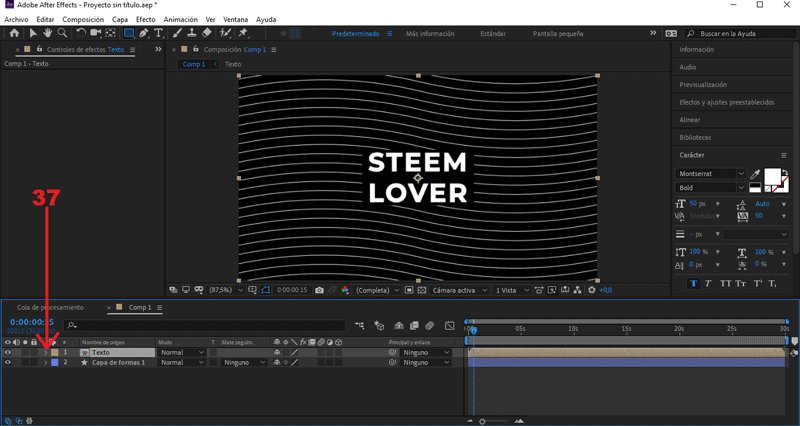Toggle faux bold text style button
The height and width of the screenshot is (426, 800).
[694, 283]
